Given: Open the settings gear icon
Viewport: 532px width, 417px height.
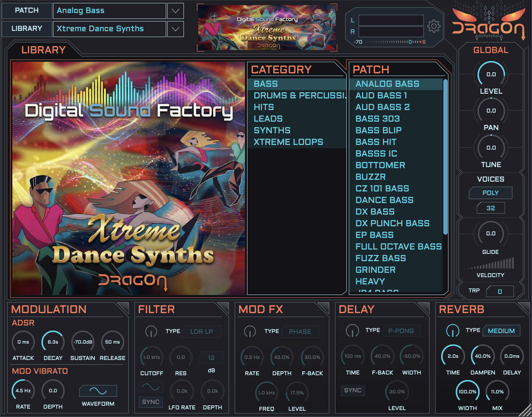Looking at the screenshot, I should pyautogui.click(x=434, y=26).
